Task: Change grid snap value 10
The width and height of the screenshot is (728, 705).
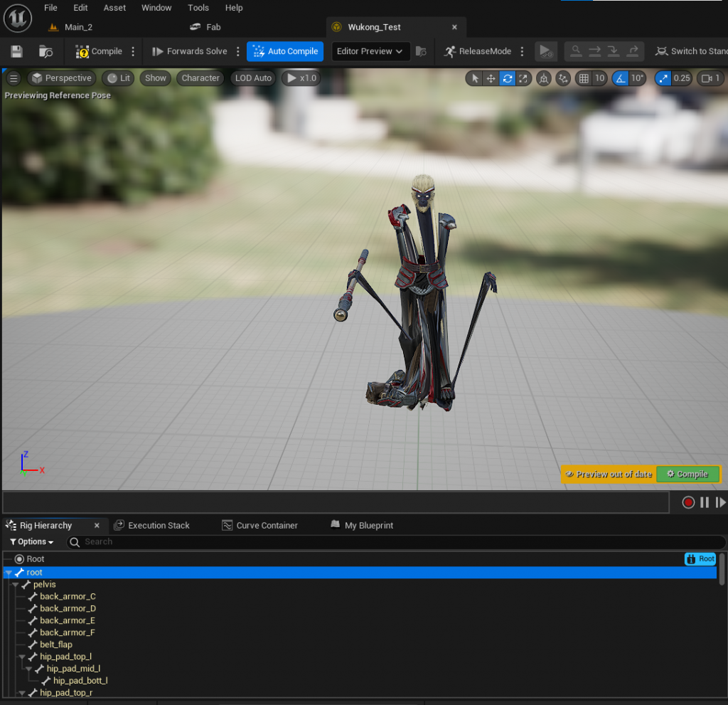Action: coord(600,78)
